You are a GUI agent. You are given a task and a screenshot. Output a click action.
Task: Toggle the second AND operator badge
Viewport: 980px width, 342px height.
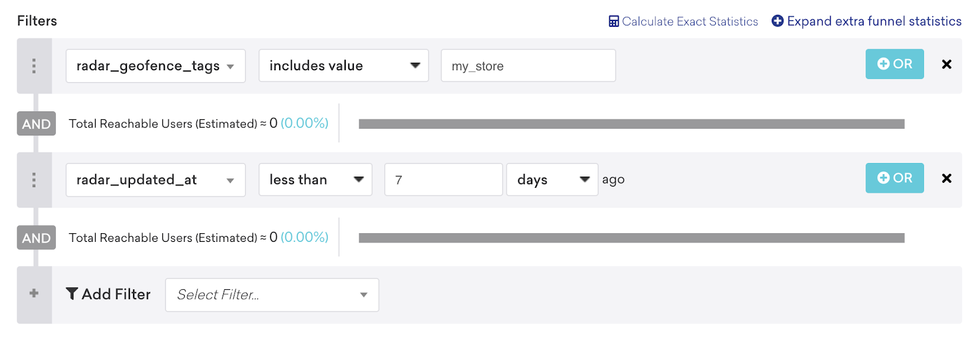pyautogui.click(x=36, y=238)
